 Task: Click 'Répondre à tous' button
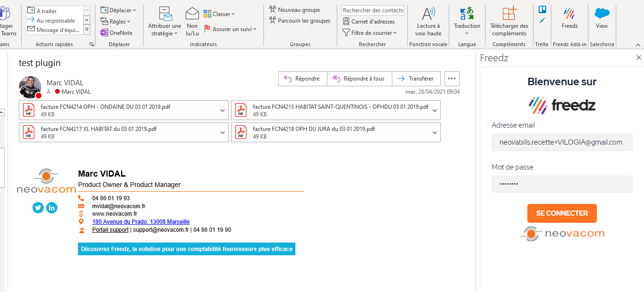[359, 79]
